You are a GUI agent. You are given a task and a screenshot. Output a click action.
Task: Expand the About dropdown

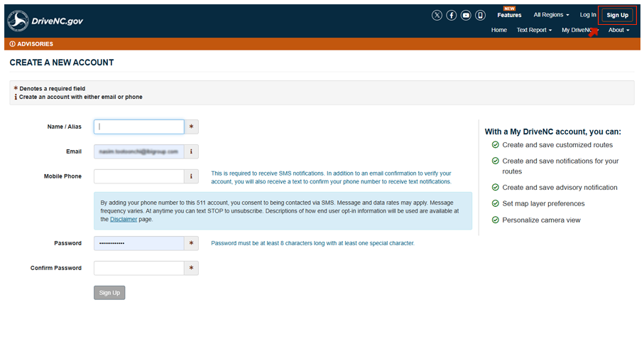pyautogui.click(x=618, y=30)
